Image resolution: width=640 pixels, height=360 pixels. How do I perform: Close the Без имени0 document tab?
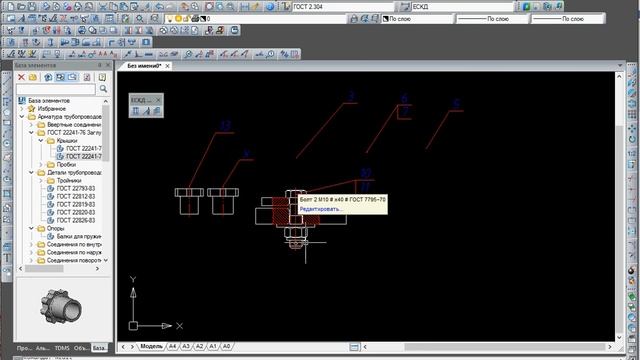coord(167,66)
